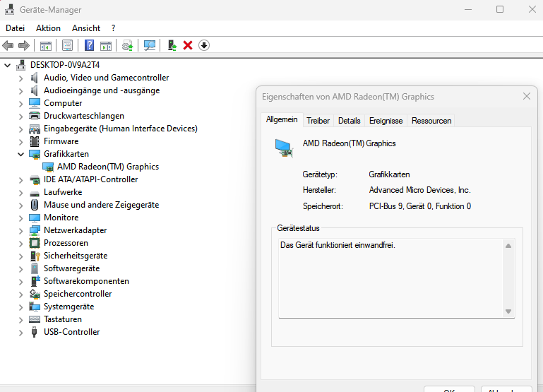Expand the IDE ATA/ATAPI-Controller category
Image resolution: width=543 pixels, height=392 pixels.
point(20,179)
